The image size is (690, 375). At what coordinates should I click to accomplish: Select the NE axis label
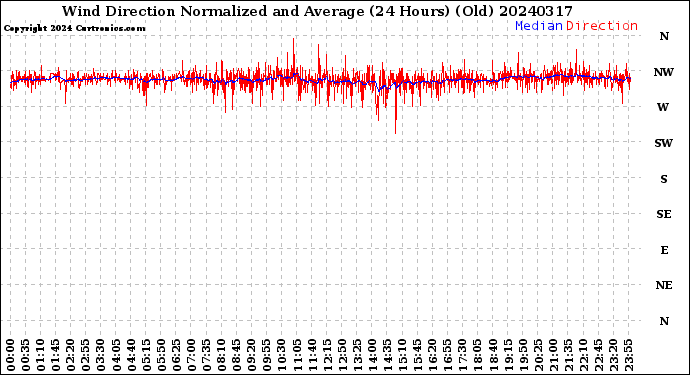(664, 285)
